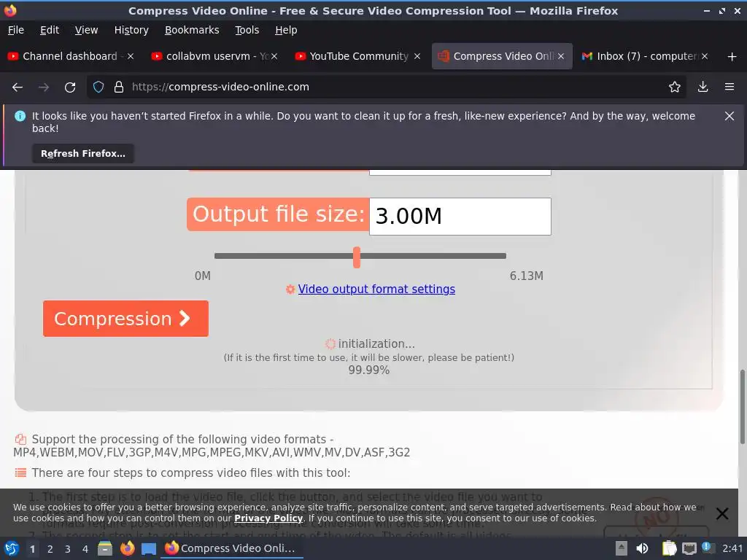Click the site security padlock icon
747x560 pixels.
[119, 87]
